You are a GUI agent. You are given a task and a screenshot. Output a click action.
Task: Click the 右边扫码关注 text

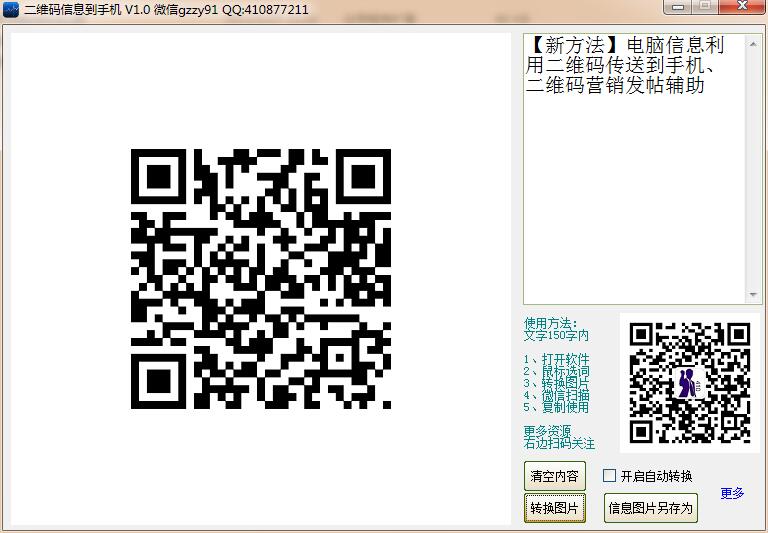pos(559,443)
